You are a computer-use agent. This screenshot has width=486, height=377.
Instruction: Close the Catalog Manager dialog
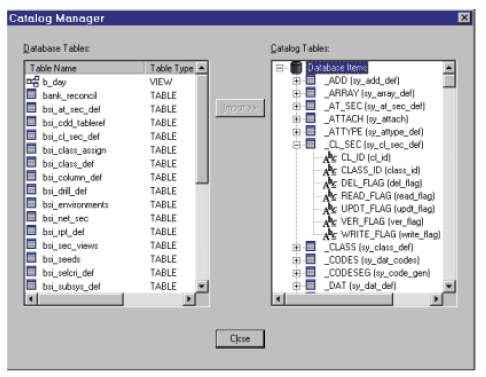pos(464,18)
